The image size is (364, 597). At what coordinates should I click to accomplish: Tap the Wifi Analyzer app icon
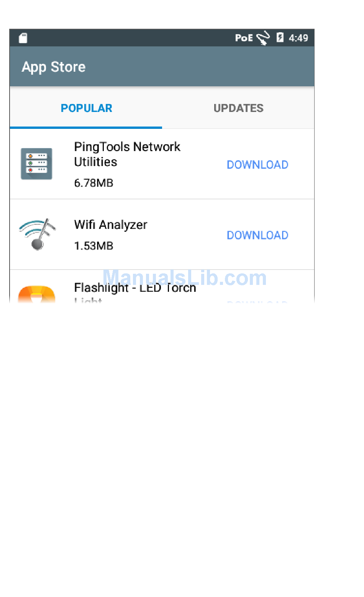[37, 234]
